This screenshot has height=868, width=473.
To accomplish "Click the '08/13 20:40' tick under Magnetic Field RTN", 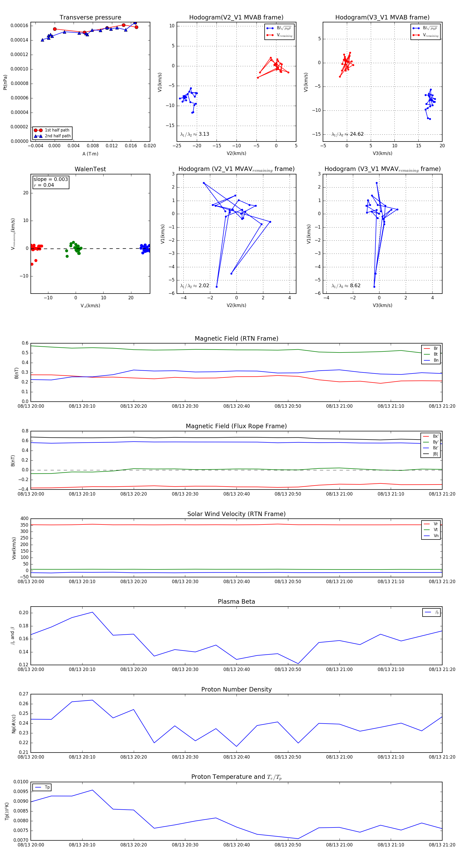I will [x=237, y=406].
